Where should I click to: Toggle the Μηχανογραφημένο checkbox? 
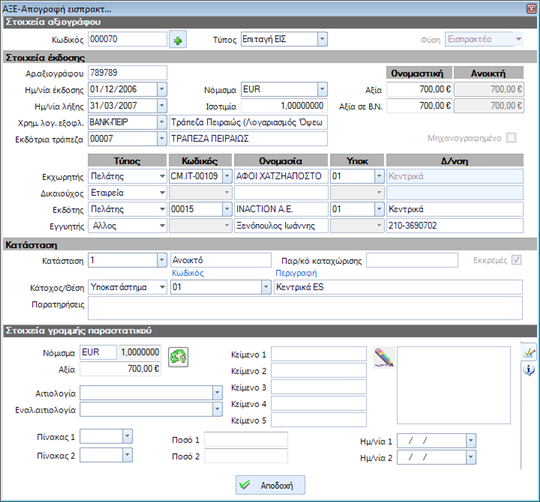[x=511, y=138]
